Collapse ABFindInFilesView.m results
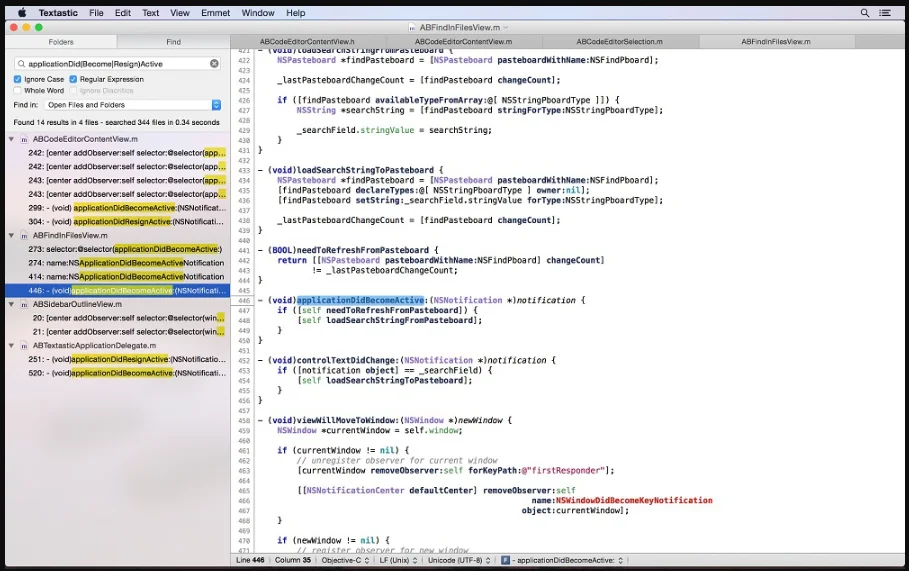The height and width of the screenshot is (571, 909). tap(11, 235)
